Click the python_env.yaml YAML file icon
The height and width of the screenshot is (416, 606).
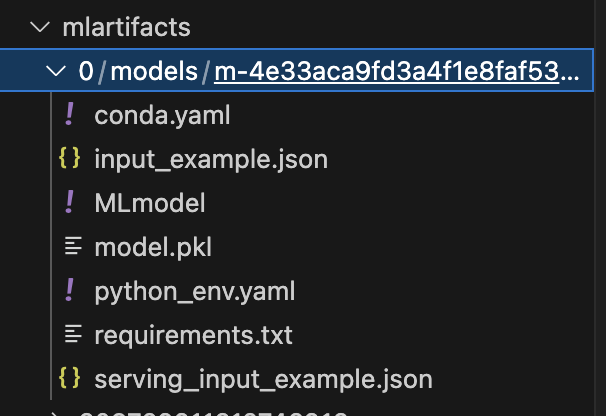[69, 291]
